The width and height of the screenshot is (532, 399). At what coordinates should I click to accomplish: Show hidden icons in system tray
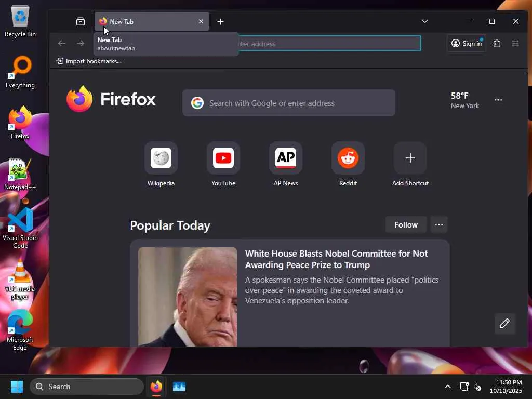click(448, 387)
